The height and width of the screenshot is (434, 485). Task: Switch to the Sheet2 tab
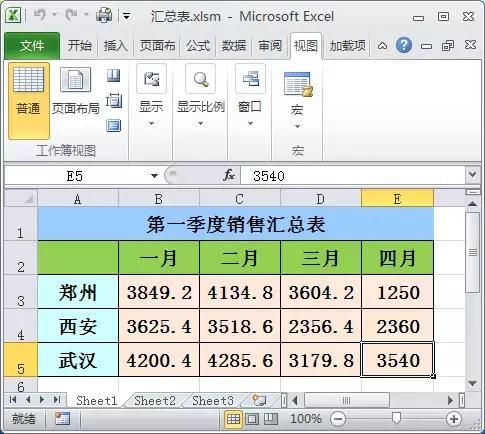[155, 400]
